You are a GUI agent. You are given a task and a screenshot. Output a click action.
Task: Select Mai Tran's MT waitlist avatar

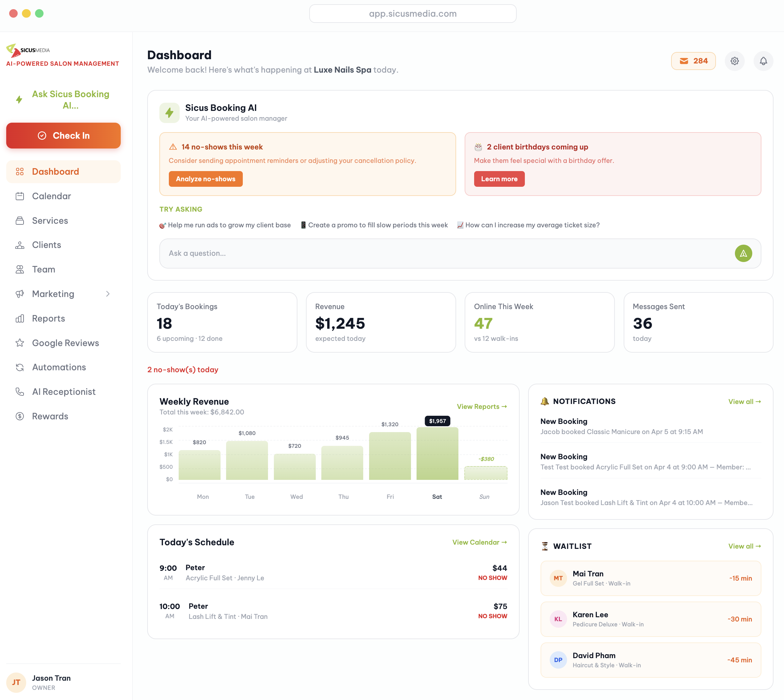click(558, 578)
